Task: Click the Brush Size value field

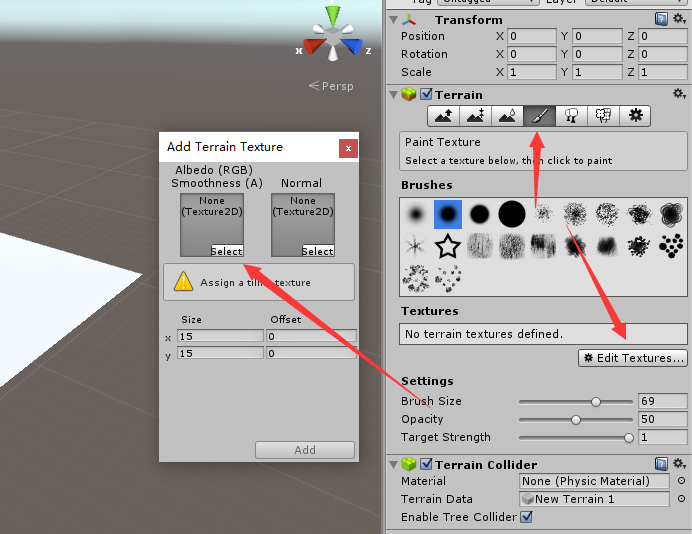Action: pyautogui.click(x=662, y=401)
